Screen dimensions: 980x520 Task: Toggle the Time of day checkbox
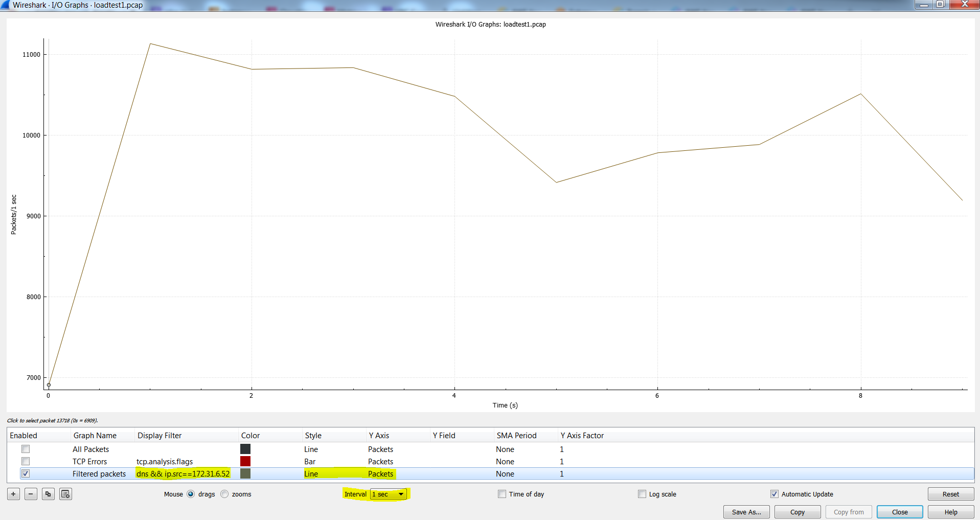(x=502, y=494)
